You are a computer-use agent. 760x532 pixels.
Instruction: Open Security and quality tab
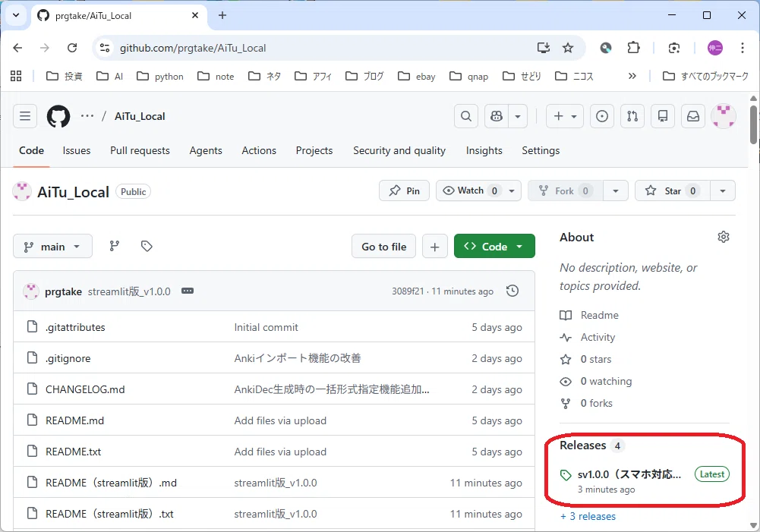tap(399, 151)
